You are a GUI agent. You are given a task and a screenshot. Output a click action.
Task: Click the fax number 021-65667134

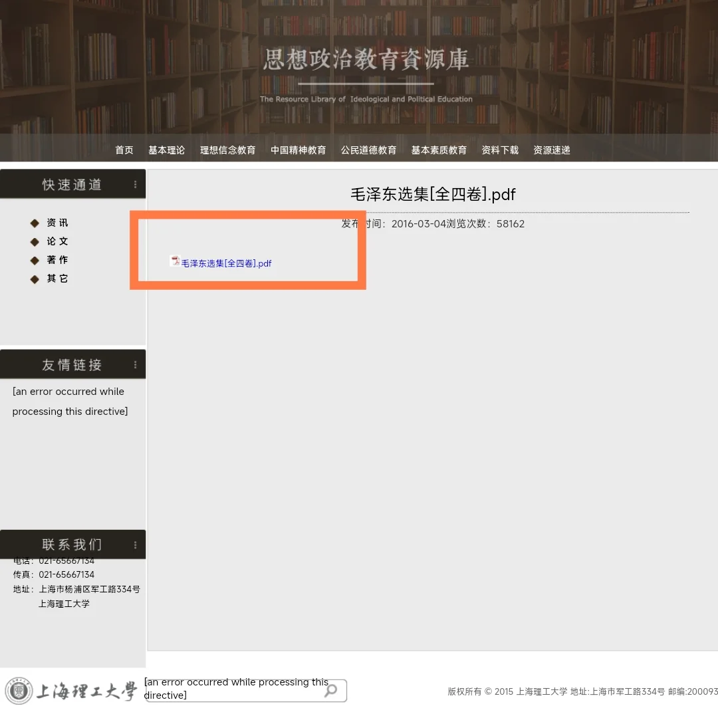pos(66,575)
